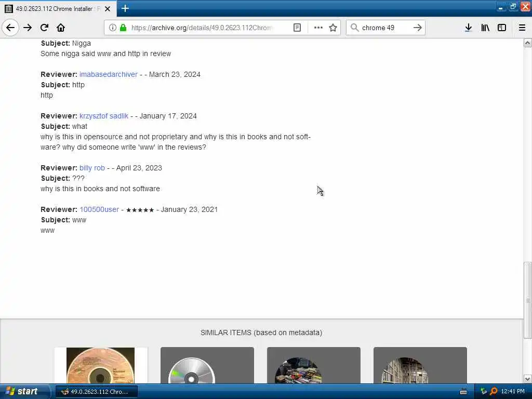Close the Chrome Installer tab
This screenshot has width=532, height=399.
click(108, 9)
